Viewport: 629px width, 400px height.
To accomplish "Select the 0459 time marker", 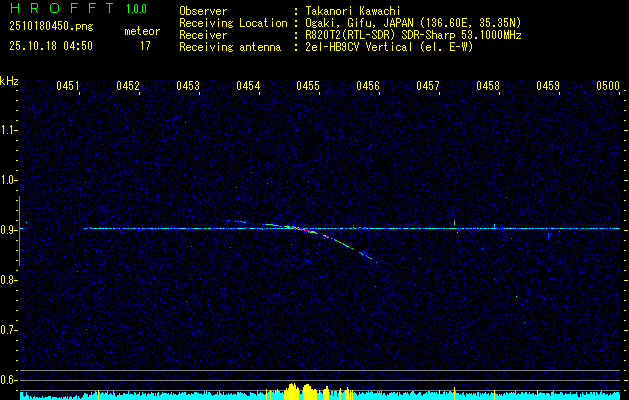I will click(548, 86).
